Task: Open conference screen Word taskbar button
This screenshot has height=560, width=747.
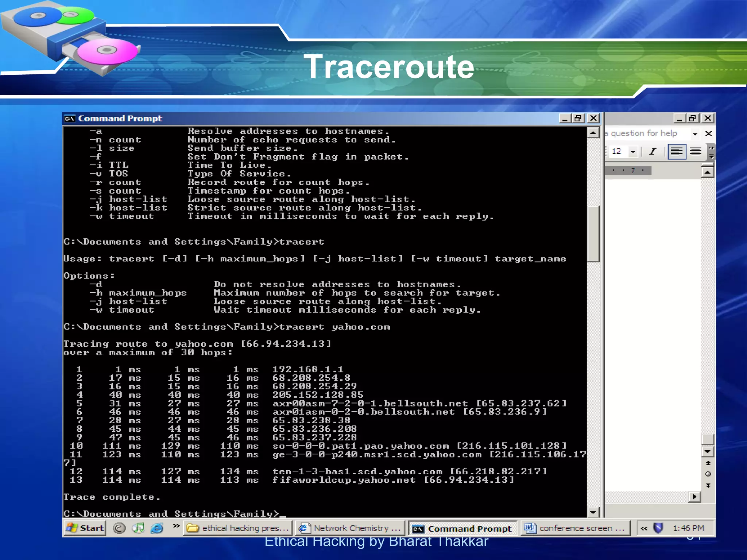Action: pos(575,528)
